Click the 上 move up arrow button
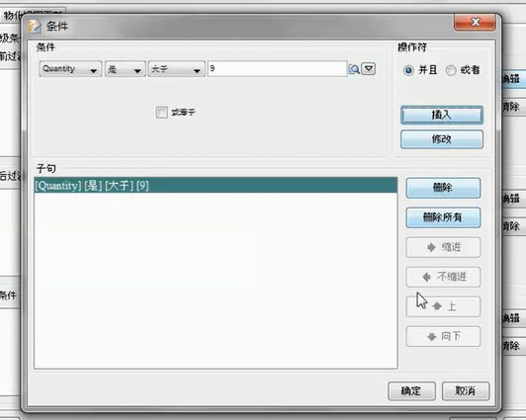Screen dimensions: 526x420 [x=443, y=306]
